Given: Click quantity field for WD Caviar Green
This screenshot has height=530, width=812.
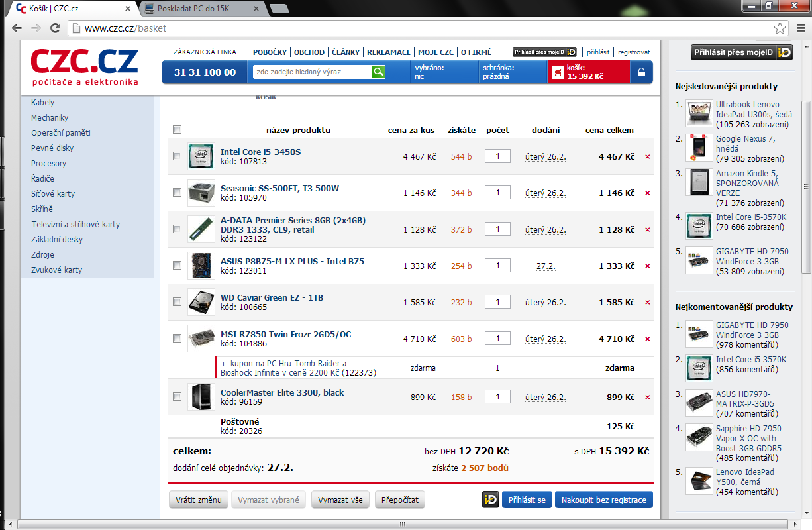Looking at the screenshot, I should [x=497, y=302].
